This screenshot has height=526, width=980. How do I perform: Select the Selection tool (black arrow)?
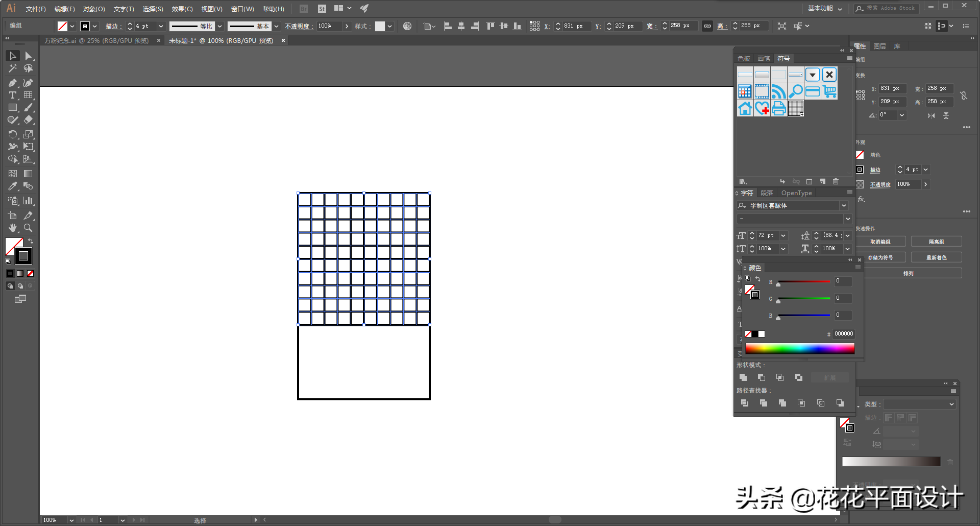tap(12, 56)
